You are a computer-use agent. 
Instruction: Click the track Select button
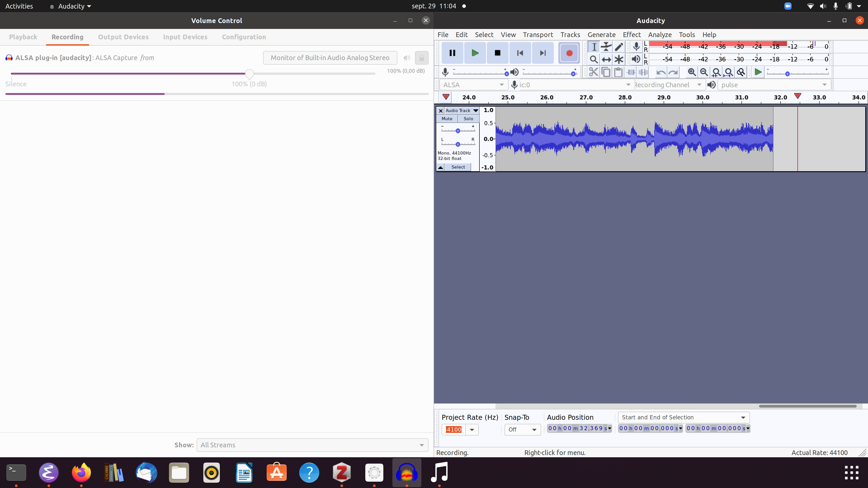tap(458, 167)
